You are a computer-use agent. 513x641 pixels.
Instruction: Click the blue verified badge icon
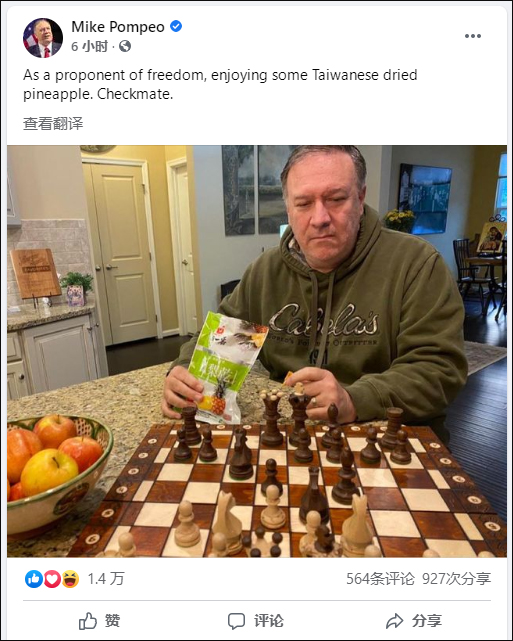tap(176, 26)
